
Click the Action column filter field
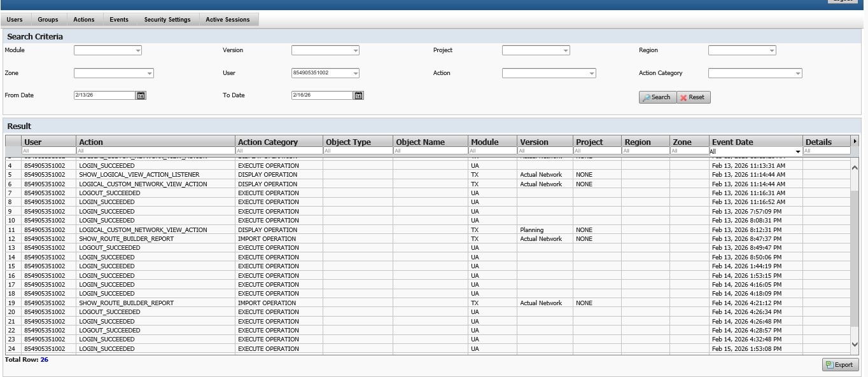pyautogui.click(x=155, y=151)
